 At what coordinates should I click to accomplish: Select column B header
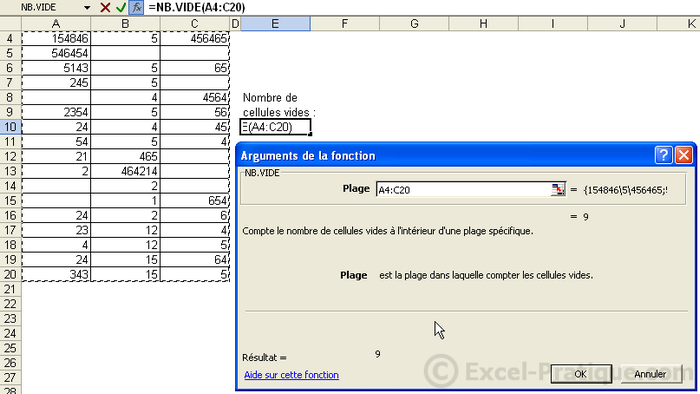tap(125, 24)
